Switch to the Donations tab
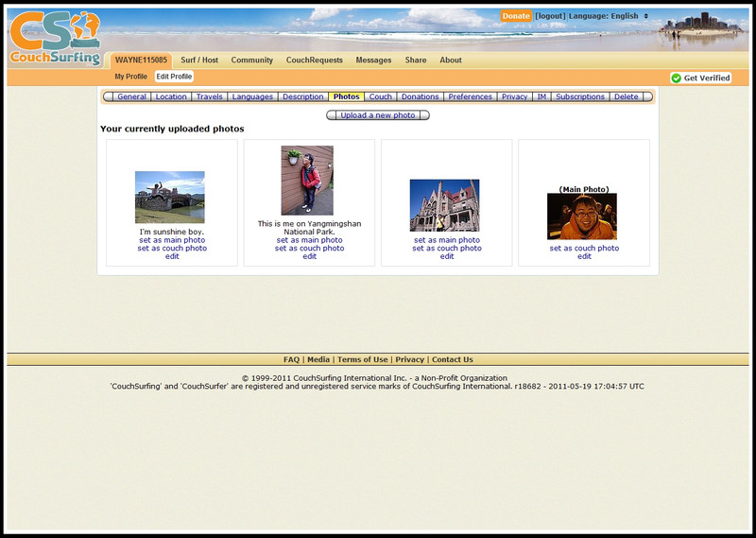Image resolution: width=756 pixels, height=538 pixels. click(x=420, y=96)
